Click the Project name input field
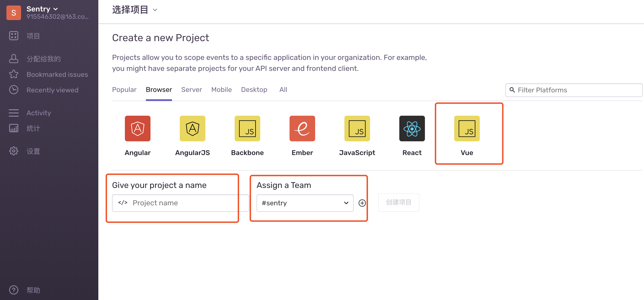Screen dimensions: 644x300 [x=180, y=203]
